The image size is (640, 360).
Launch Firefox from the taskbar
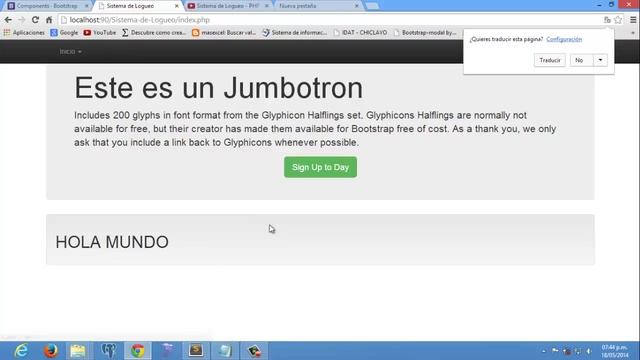coord(50,351)
